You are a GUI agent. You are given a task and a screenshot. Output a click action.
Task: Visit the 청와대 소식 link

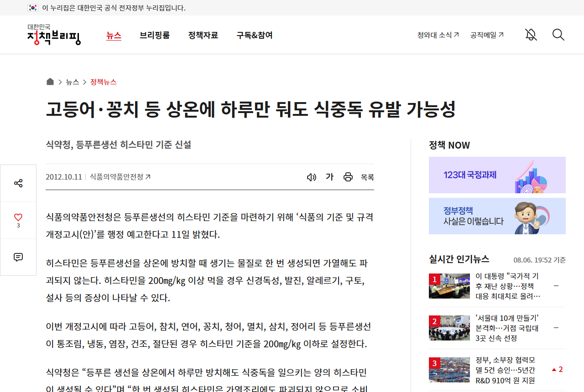pos(438,35)
